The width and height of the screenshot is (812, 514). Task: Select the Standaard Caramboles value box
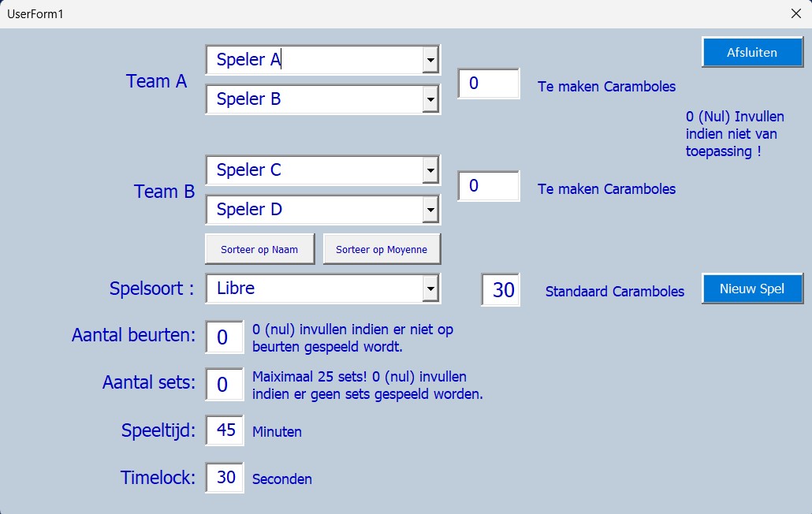point(501,290)
